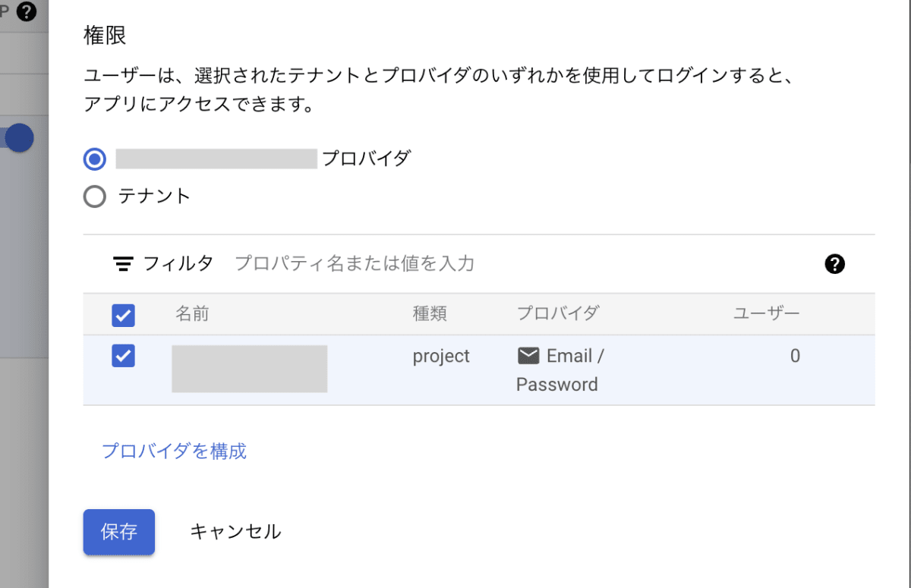This screenshot has height=588, width=911.
Task: Click the project type cell
Action: pos(441,357)
